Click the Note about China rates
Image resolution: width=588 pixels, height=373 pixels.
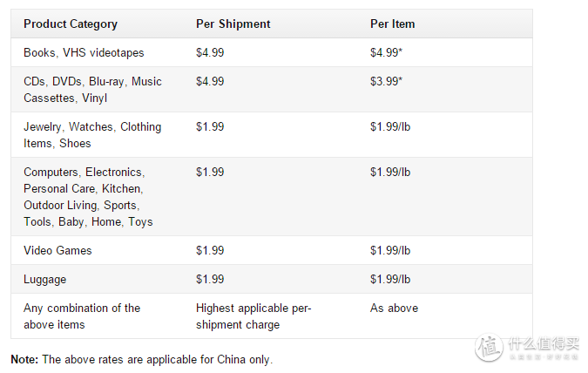pyautogui.click(x=142, y=359)
